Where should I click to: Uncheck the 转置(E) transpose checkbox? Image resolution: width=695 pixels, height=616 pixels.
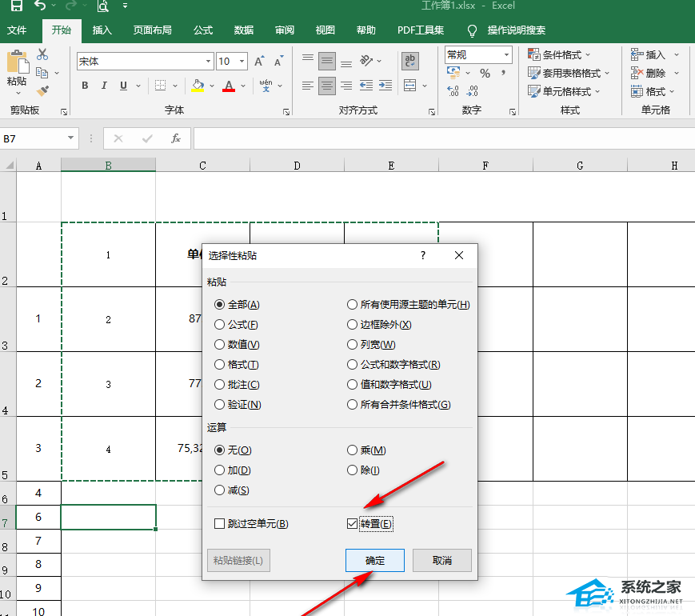[x=353, y=524]
